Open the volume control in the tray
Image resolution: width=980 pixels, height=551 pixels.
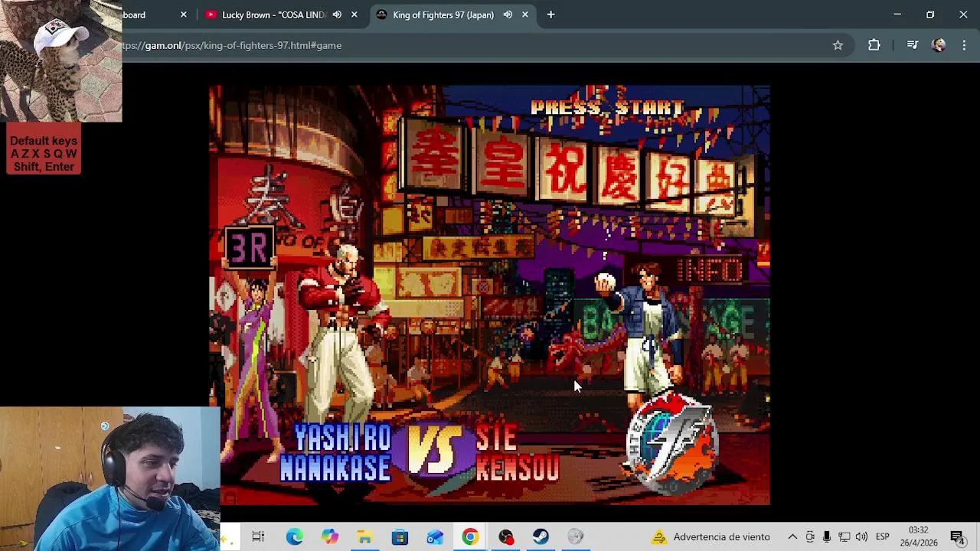pyautogui.click(x=861, y=537)
